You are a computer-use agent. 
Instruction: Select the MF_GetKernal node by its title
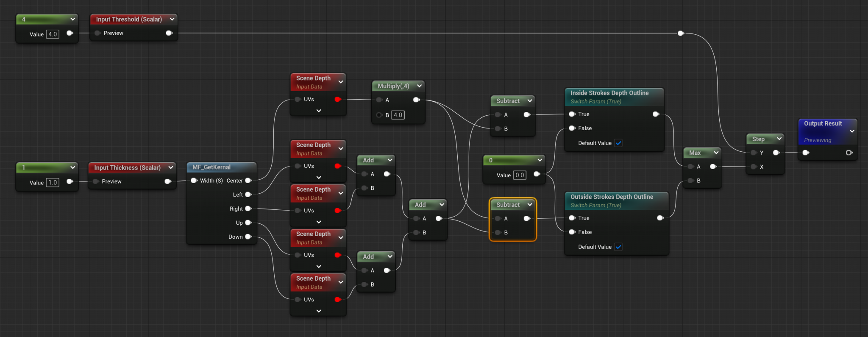(x=211, y=167)
